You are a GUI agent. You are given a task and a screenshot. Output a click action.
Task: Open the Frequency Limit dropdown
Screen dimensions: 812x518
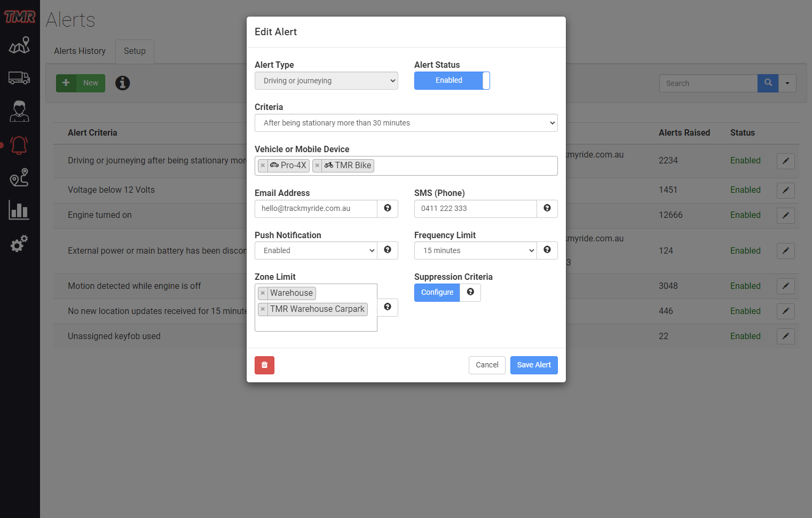pos(476,250)
